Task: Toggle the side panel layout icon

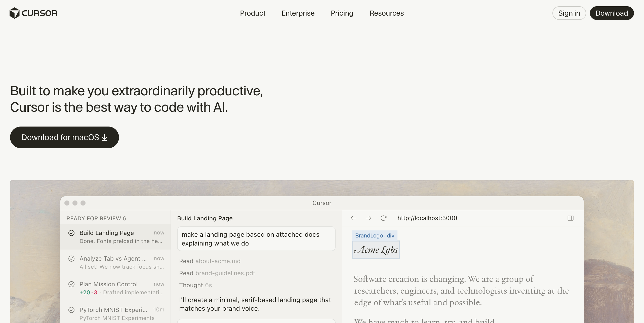Action: tap(571, 218)
